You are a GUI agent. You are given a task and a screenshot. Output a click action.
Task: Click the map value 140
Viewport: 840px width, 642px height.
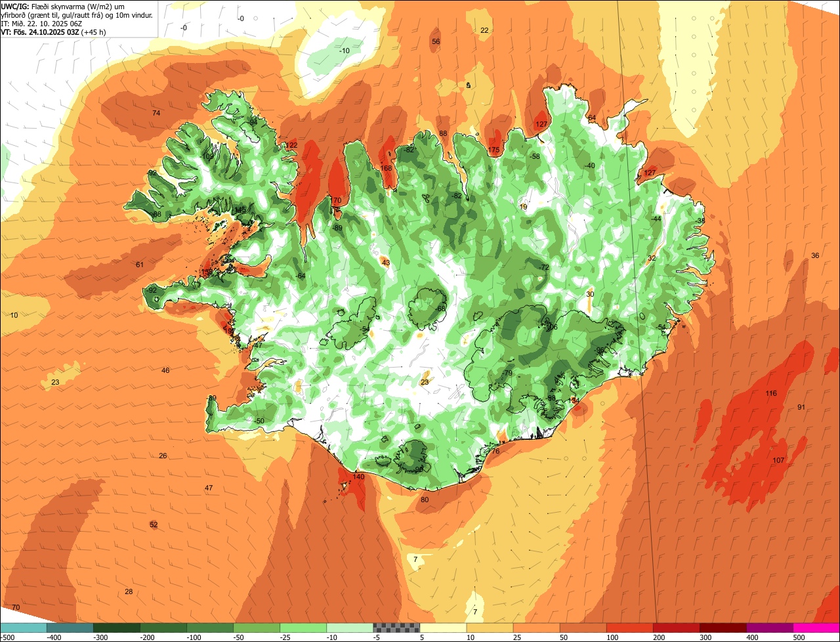coord(358,477)
